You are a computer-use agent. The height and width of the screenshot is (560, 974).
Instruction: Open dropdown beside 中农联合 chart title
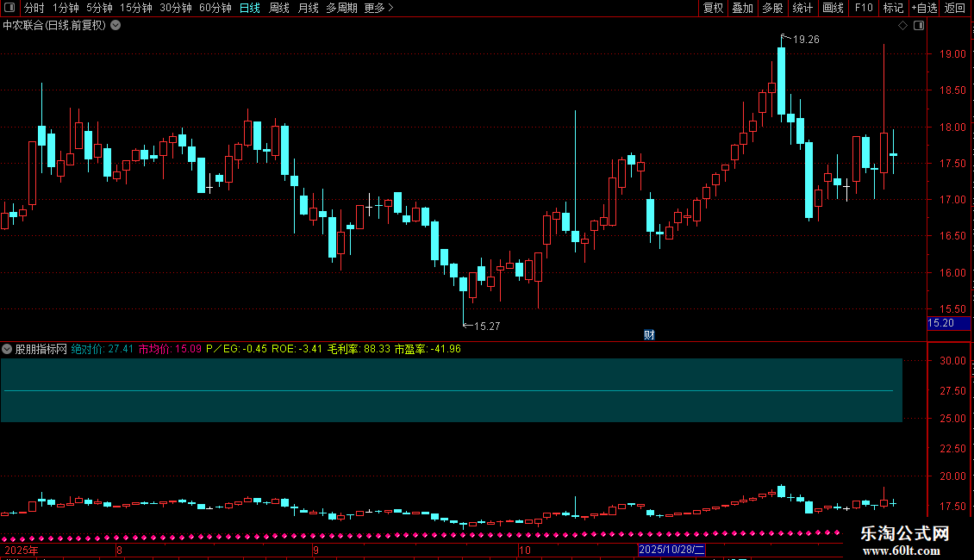tap(116, 26)
